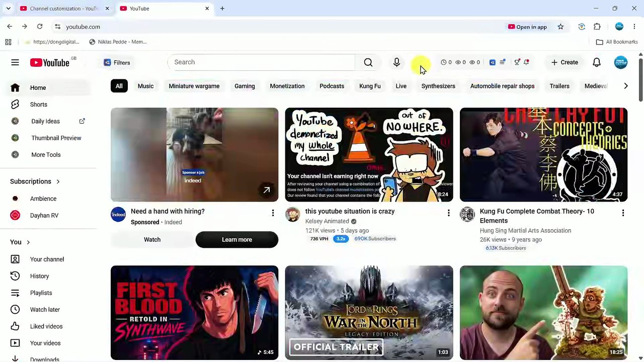The image size is (644, 362).
Task: Open More Tools in sidebar
Action: pos(48,155)
